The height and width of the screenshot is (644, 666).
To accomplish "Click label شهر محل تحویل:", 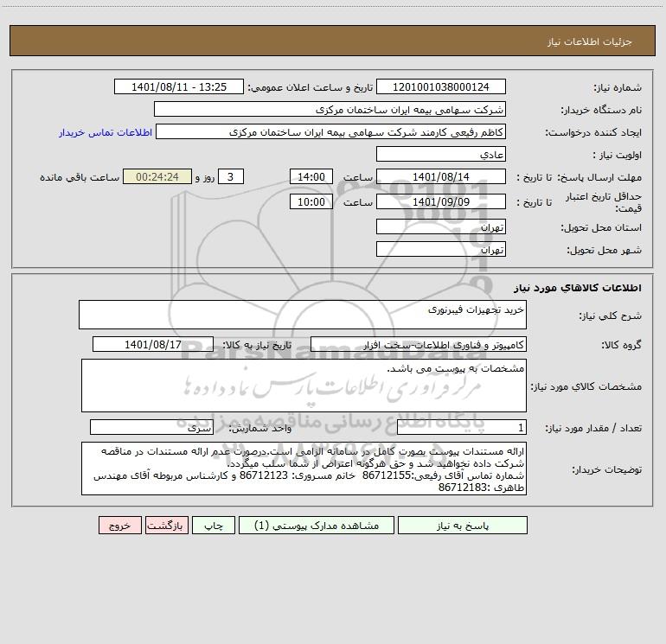I will tap(605, 251).
